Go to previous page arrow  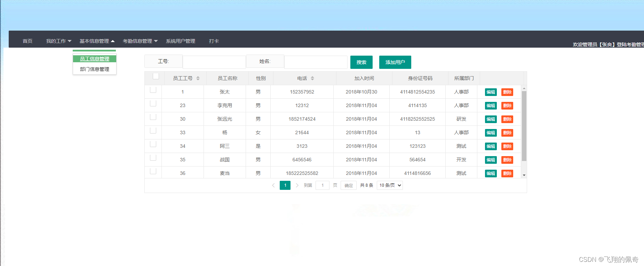tap(273, 185)
